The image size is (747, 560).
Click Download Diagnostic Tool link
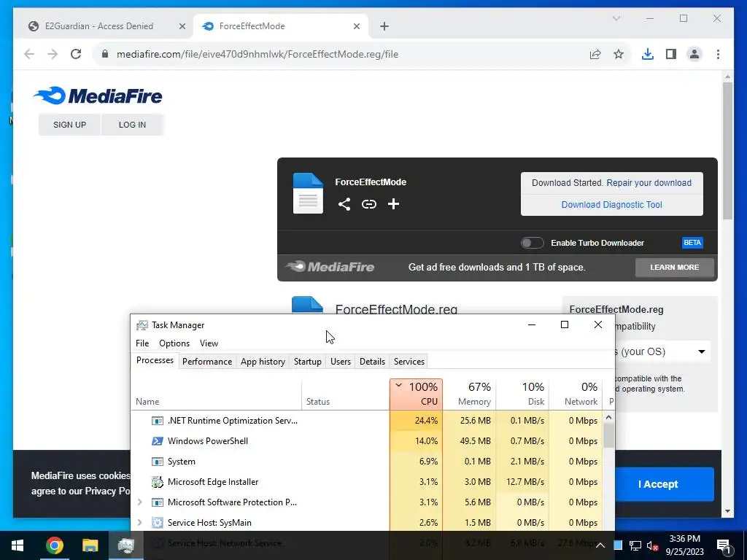pos(612,205)
